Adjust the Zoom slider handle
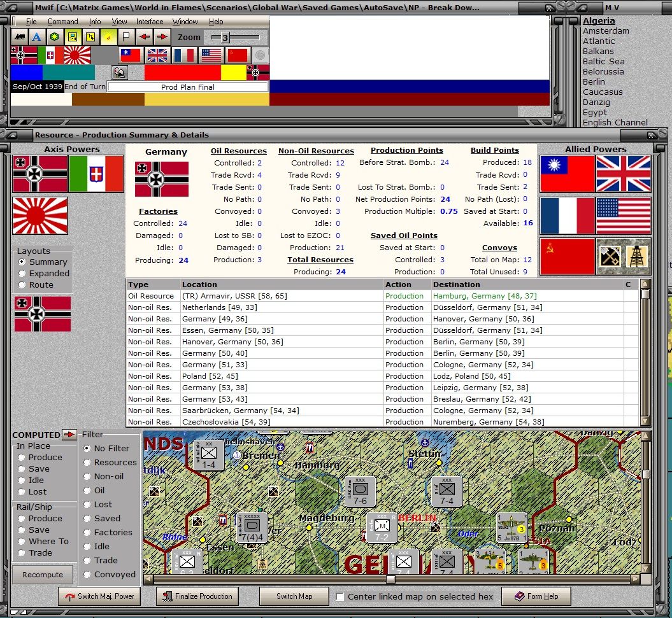This screenshot has width=672, height=618. point(225,38)
